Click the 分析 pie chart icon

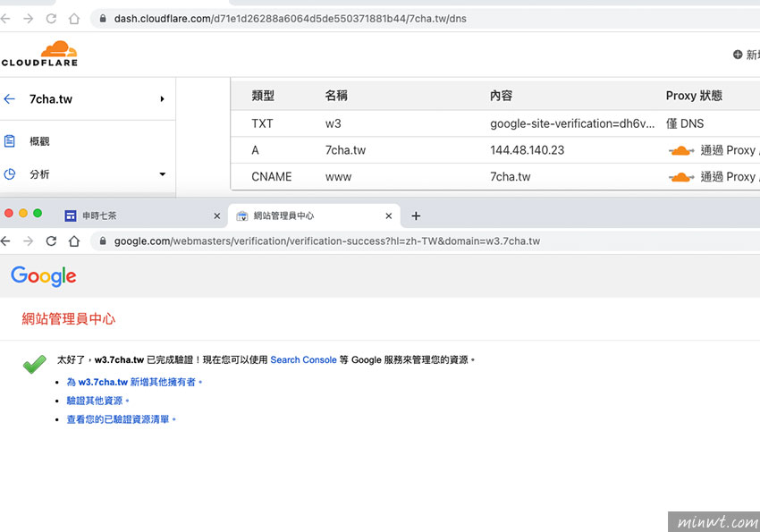pyautogui.click(x=10, y=174)
